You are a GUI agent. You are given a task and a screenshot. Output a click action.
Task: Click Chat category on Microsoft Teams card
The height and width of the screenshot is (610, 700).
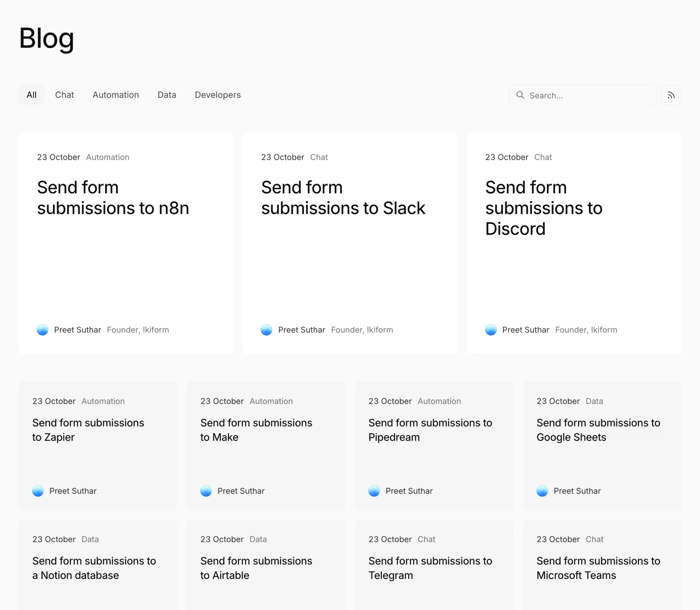click(594, 539)
